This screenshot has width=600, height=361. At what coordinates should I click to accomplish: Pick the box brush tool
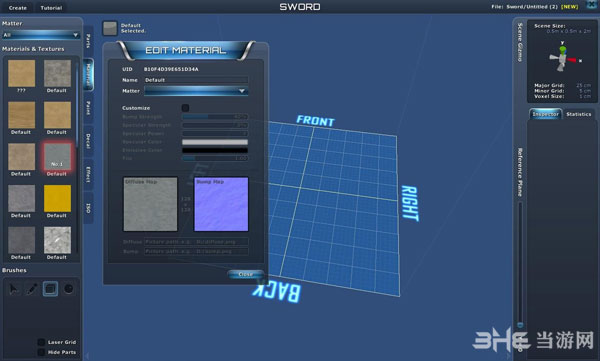click(x=50, y=289)
